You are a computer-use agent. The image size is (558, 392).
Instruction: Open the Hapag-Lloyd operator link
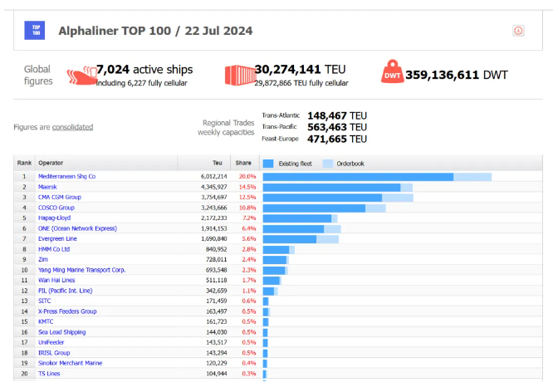click(54, 218)
